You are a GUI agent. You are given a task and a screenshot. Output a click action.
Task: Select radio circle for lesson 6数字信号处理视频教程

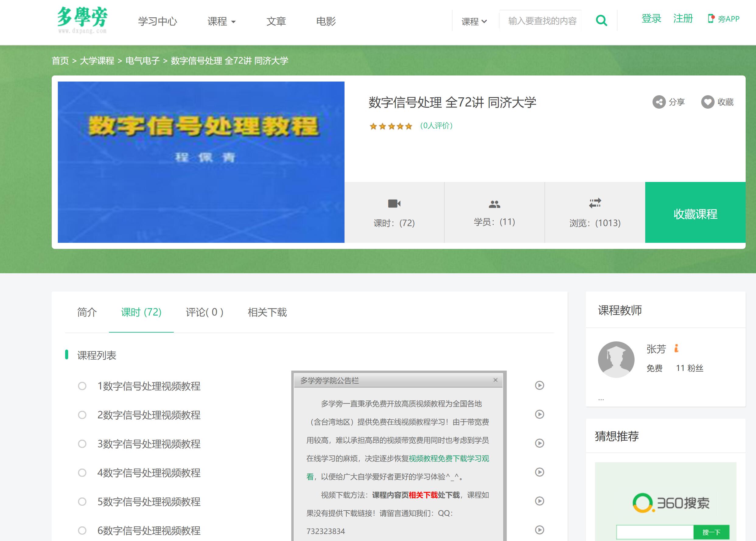[82, 531]
